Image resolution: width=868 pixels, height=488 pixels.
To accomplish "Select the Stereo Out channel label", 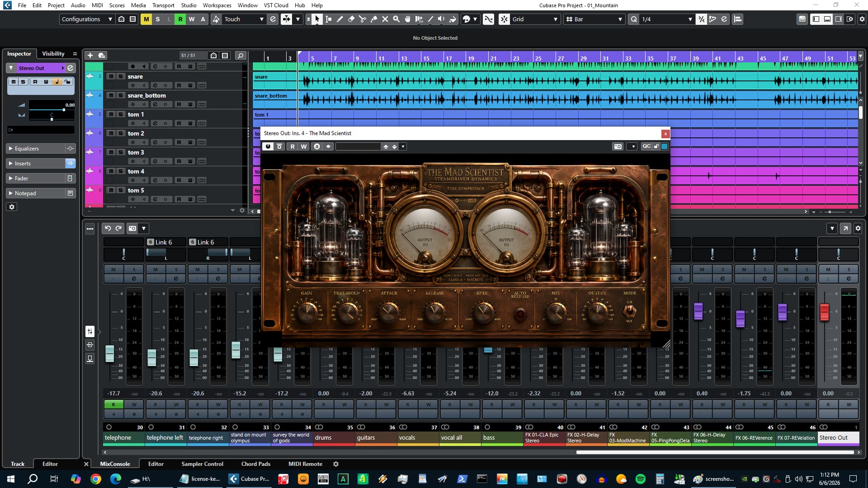I will point(838,437).
